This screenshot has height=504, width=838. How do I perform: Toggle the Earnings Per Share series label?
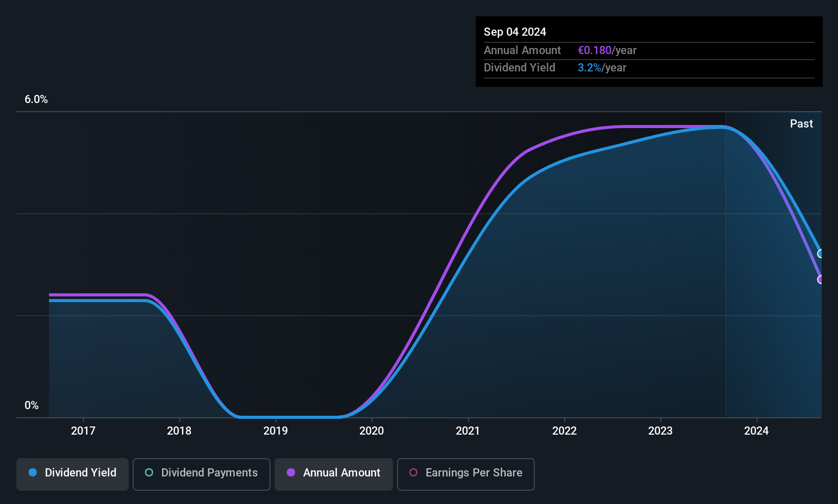tap(474, 472)
